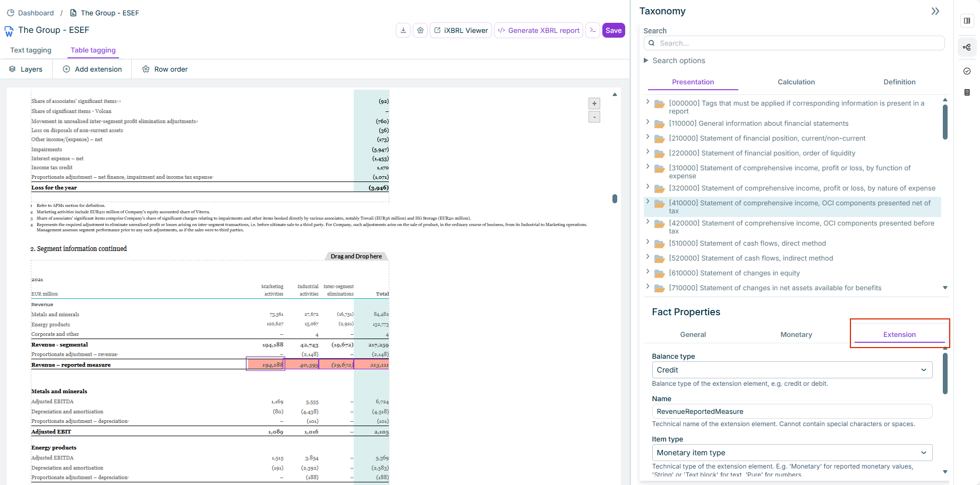Image resolution: width=980 pixels, height=485 pixels.
Task: Collapse the Taxonomy panel with double chevron
Action: point(935,11)
